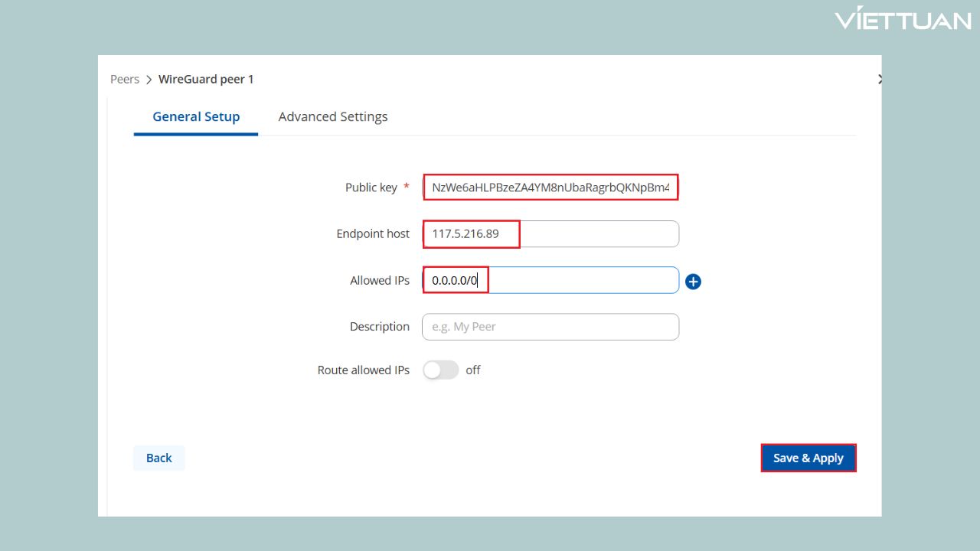Click Save & Apply to save peer
Image resolution: width=980 pixels, height=551 pixels.
point(808,458)
